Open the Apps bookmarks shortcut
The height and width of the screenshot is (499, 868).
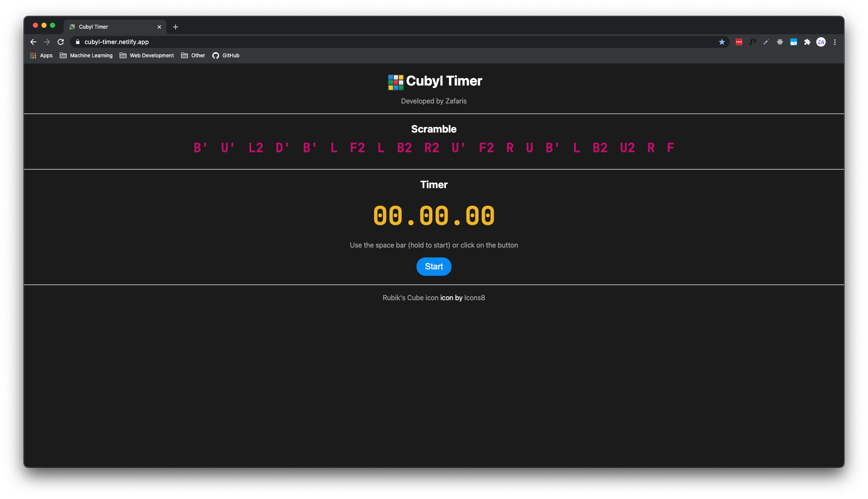[x=41, y=56]
